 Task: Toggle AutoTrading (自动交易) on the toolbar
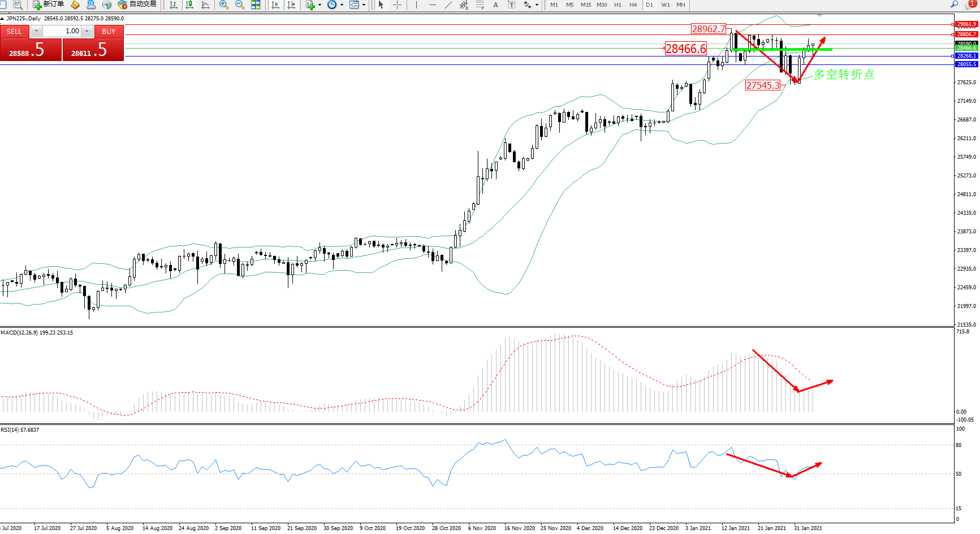click(137, 5)
